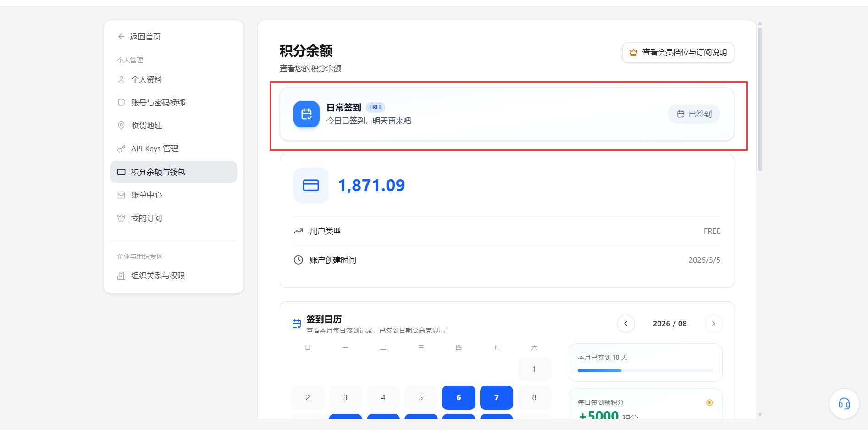Select 积分余额与钱包 sidebar item

pyautogui.click(x=173, y=172)
